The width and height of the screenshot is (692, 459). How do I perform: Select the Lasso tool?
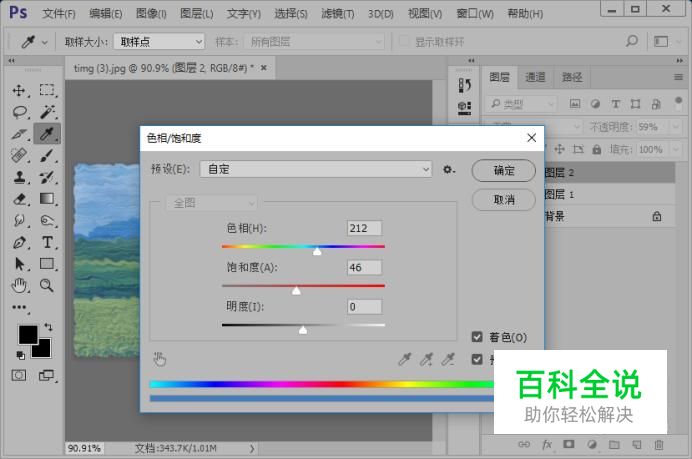[x=19, y=112]
